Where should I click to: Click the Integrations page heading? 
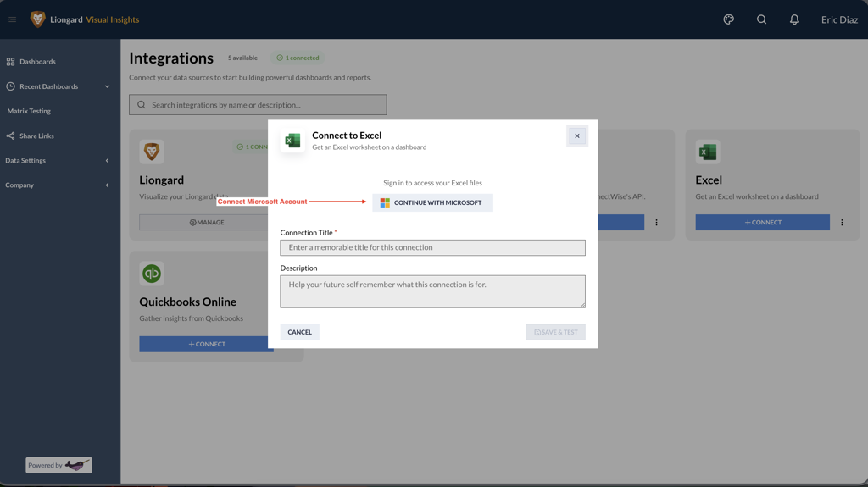(x=171, y=58)
